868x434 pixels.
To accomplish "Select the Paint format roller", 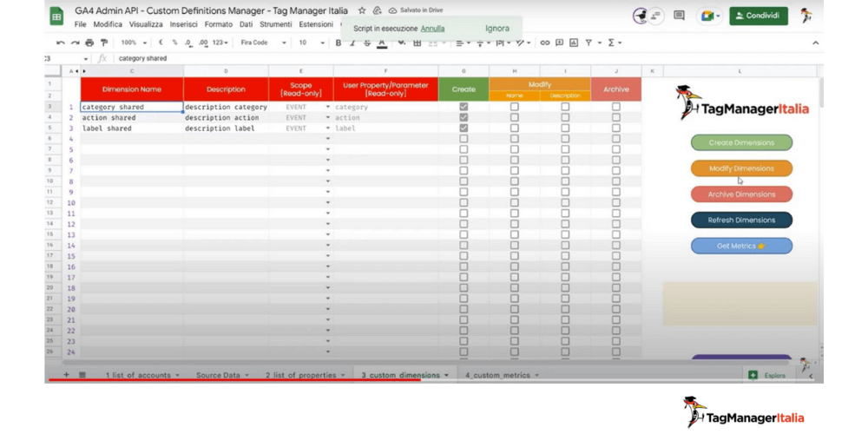I will coord(103,43).
